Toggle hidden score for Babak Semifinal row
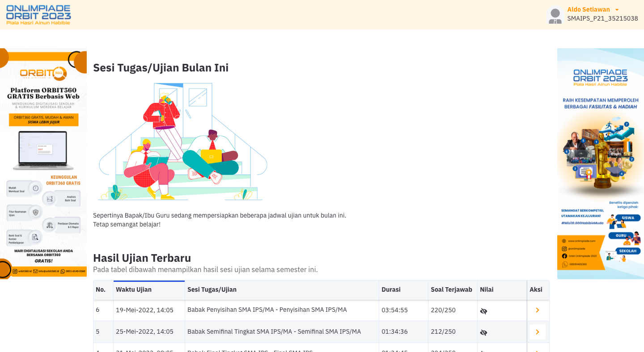Viewport: 644px width, 352px height. [483, 332]
